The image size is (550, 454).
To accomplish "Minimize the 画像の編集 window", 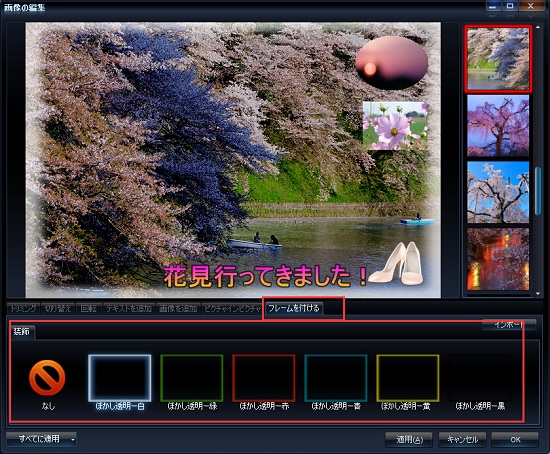I will click(494, 6).
